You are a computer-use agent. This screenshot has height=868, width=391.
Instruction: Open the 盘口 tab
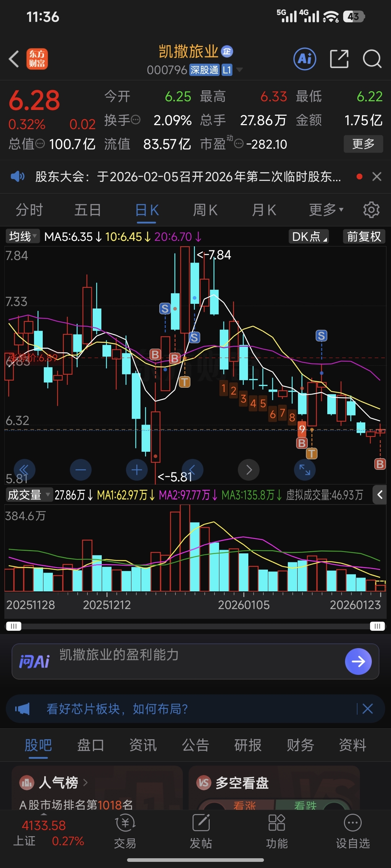point(91,745)
